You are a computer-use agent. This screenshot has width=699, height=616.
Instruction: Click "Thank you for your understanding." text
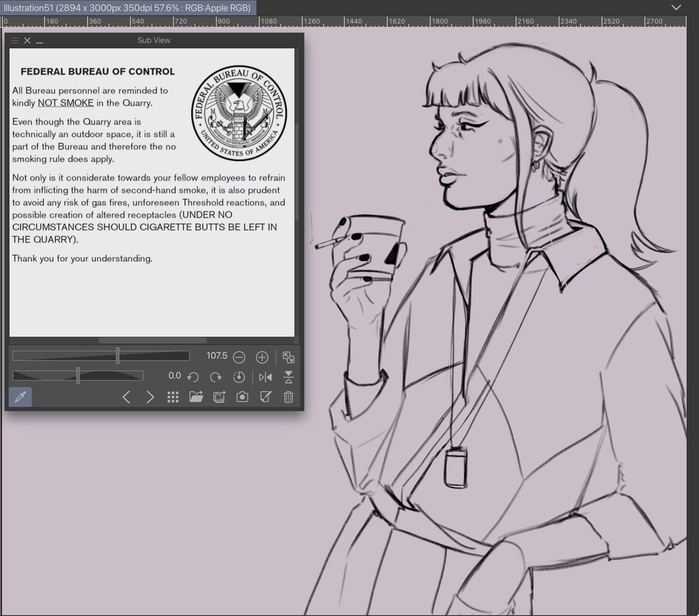coord(82,258)
